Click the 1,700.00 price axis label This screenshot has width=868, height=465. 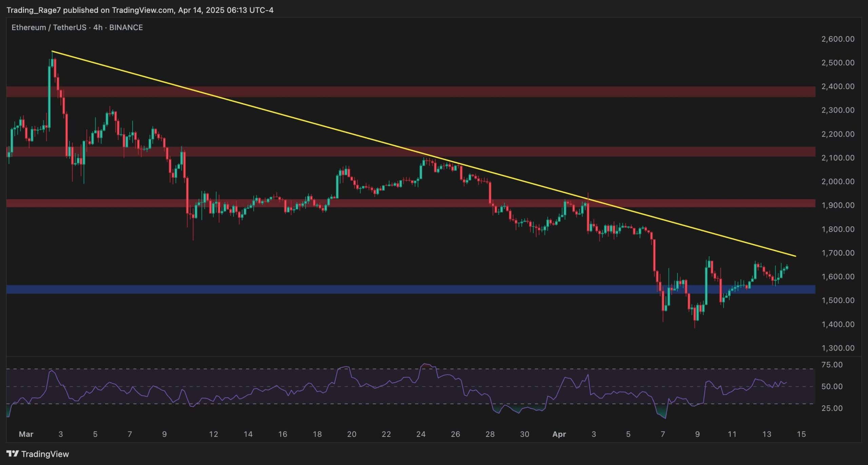(837, 253)
